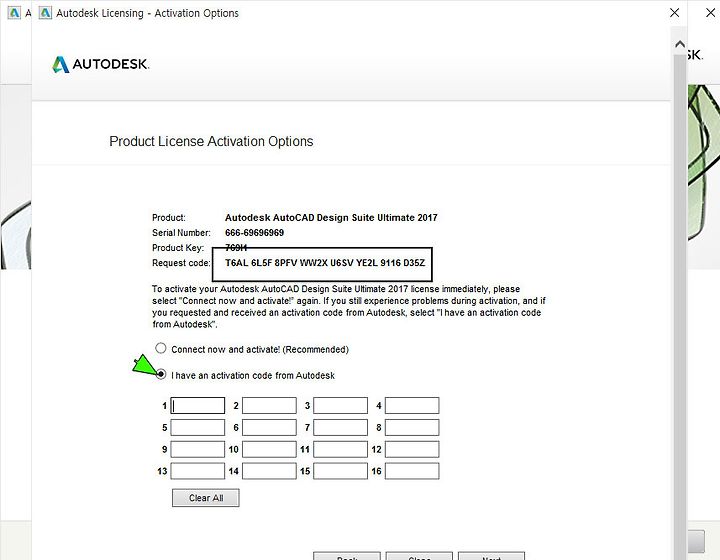Focus activation code field 2
720x560 pixels.
tap(269, 405)
